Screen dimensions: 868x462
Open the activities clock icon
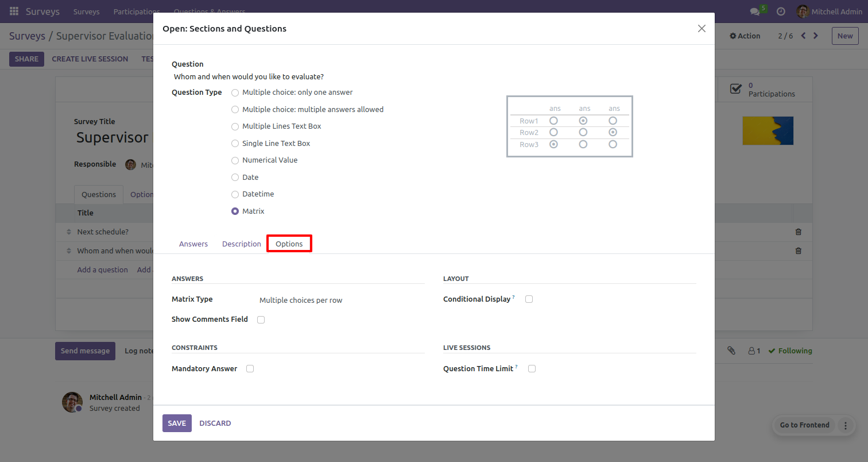point(781,11)
